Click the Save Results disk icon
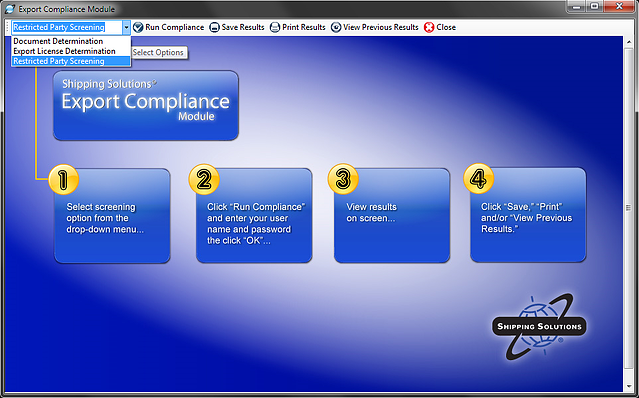Image resolution: width=639 pixels, height=398 pixels. tap(214, 27)
